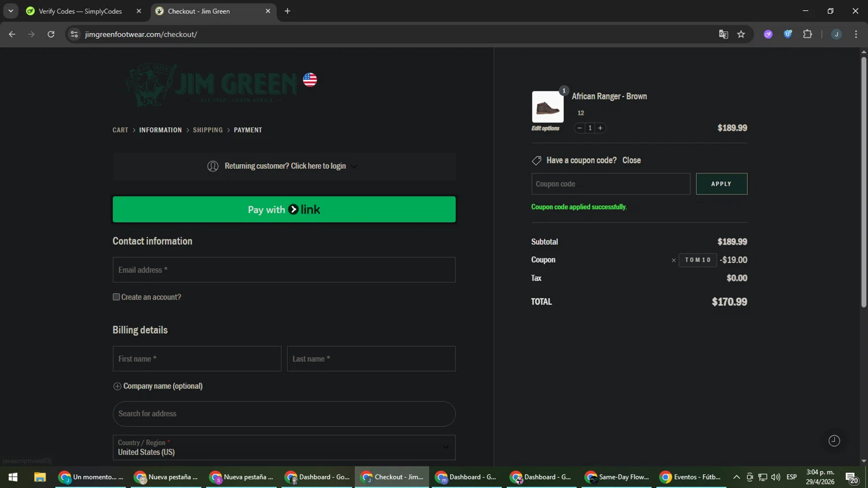This screenshot has width=868, height=488.
Task: Jump to the SHIPPING breadcrumb step
Action: pyautogui.click(x=208, y=130)
